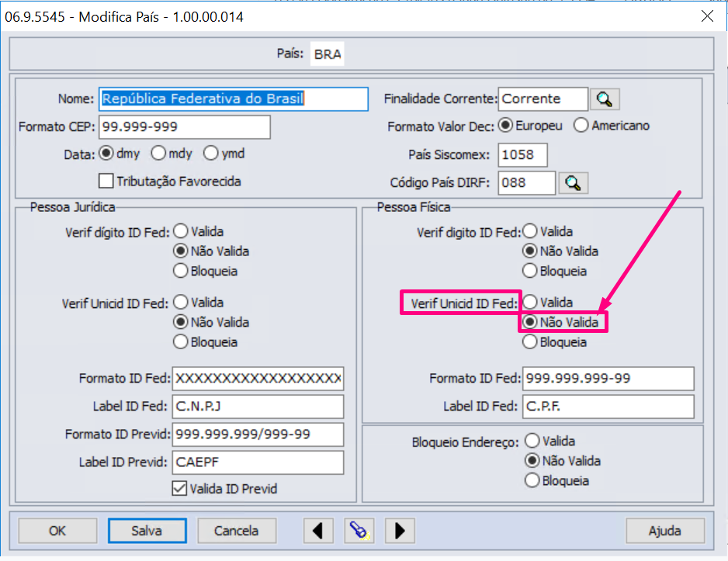
Task: Click the BRA country code value
Action: click(x=328, y=54)
